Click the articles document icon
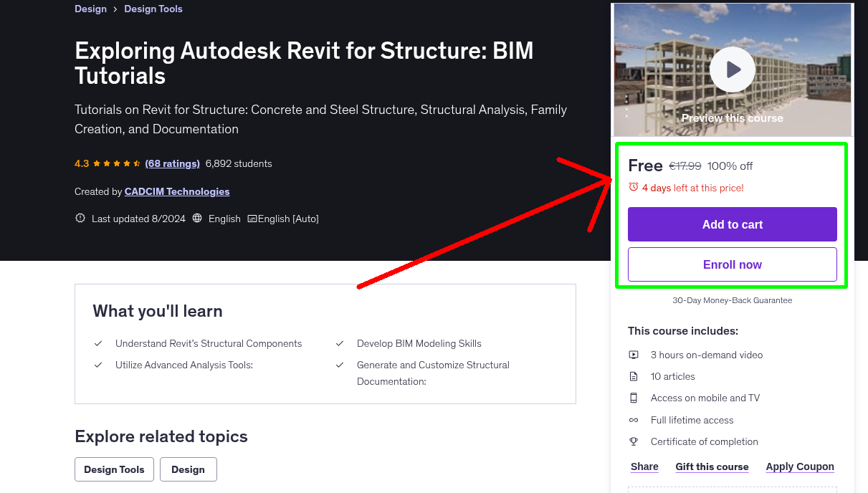The image size is (868, 493). click(634, 375)
